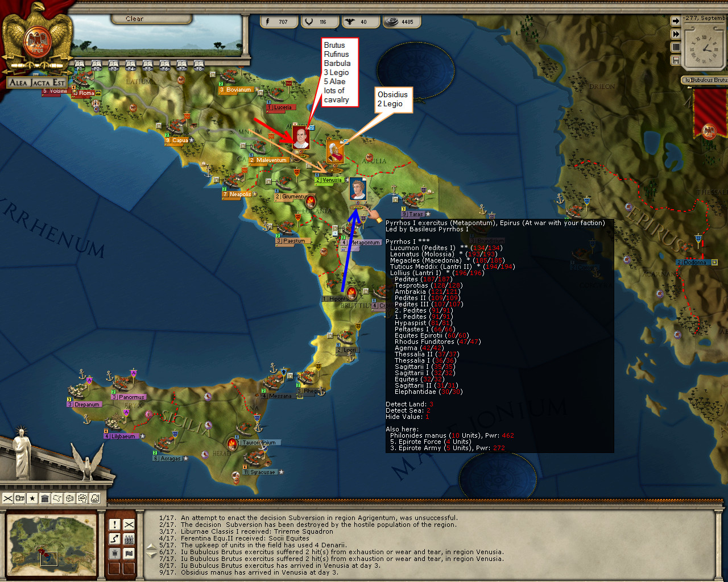Toggle the exclamation mark message filter
Viewport: 728px width, 582px height.
114,524
